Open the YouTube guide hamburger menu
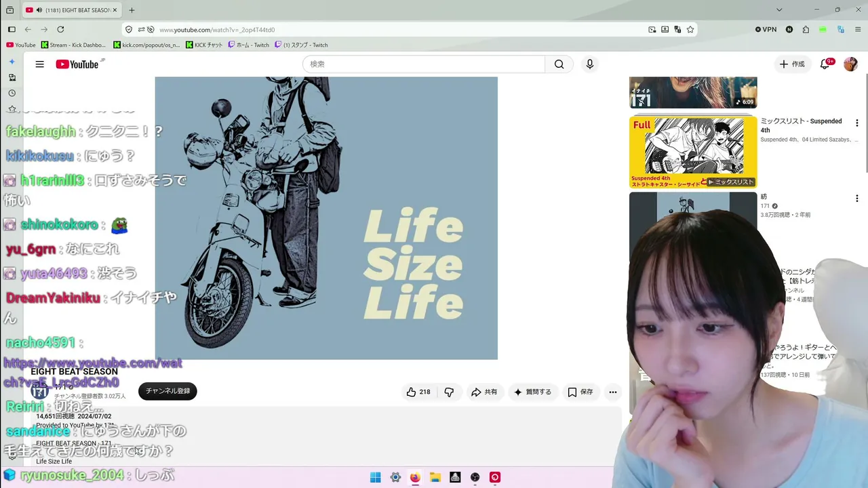The height and width of the screenshot is (488, 868). point(40,64)
